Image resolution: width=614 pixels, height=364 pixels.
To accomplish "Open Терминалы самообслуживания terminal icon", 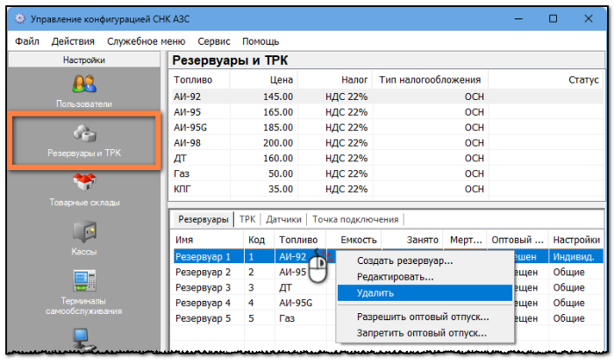I will click(84, 281).
